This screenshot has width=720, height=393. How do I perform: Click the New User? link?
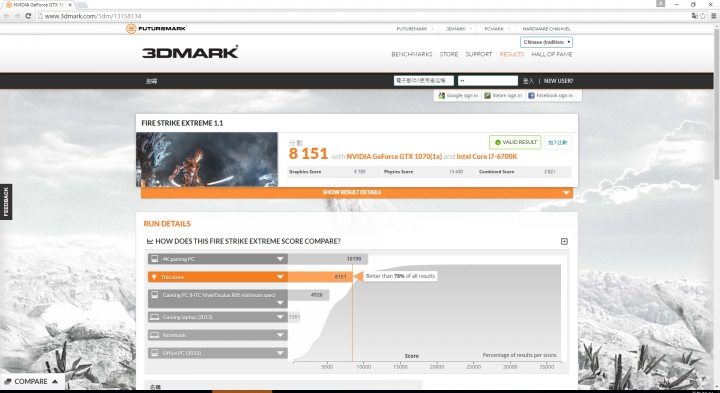(x=558, y=81)
